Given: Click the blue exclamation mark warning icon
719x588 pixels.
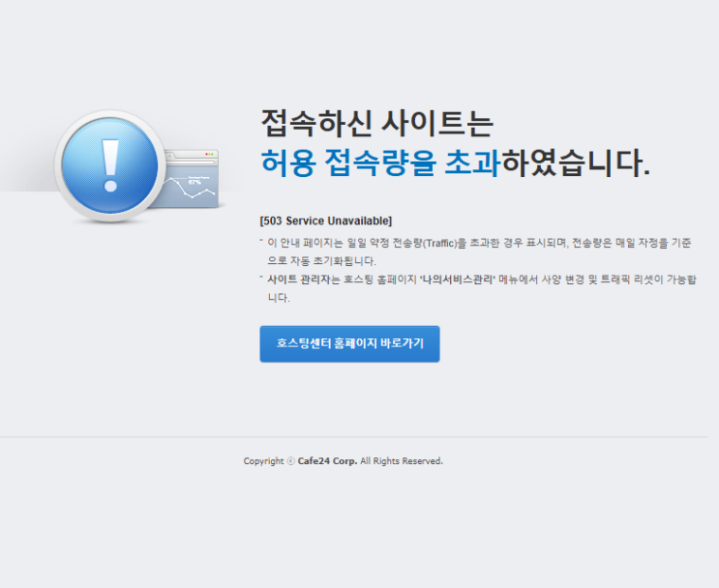Looking at the screenshot, I should click(109, 166).
